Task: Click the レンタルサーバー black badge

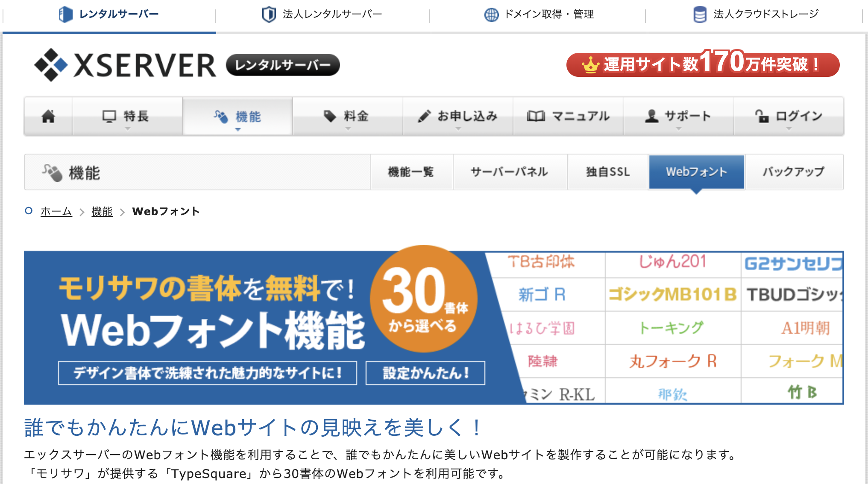Action: [283, 65]
